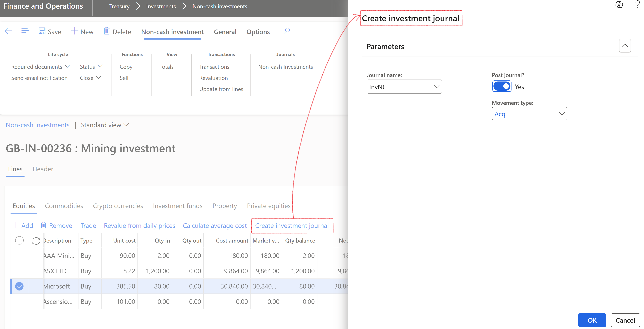Collapse the Parameters section
The height and width of the screenshot is (329, 644).
[x=625, y=46]
